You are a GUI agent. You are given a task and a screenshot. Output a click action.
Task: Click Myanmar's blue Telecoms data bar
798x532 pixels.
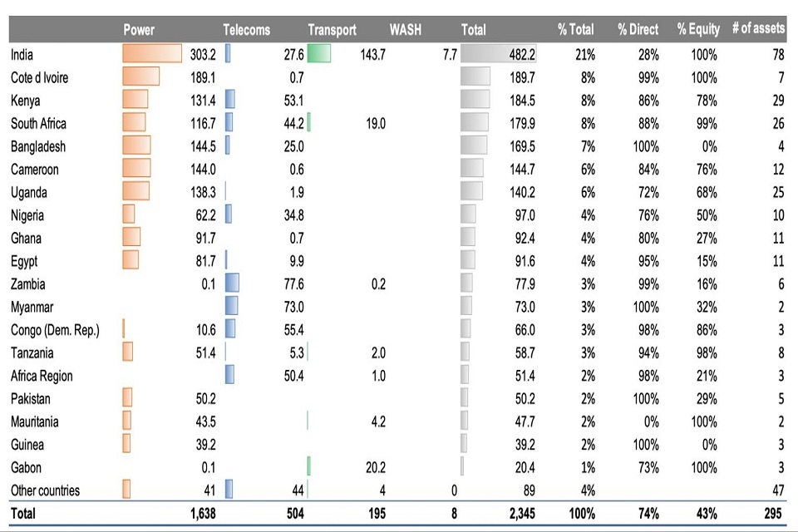click(232, 307)
